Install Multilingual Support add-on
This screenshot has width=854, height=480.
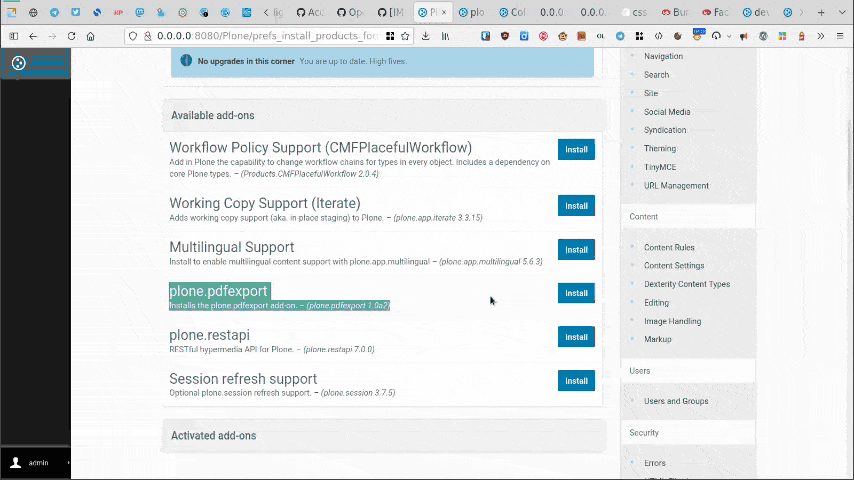(576, 250)
